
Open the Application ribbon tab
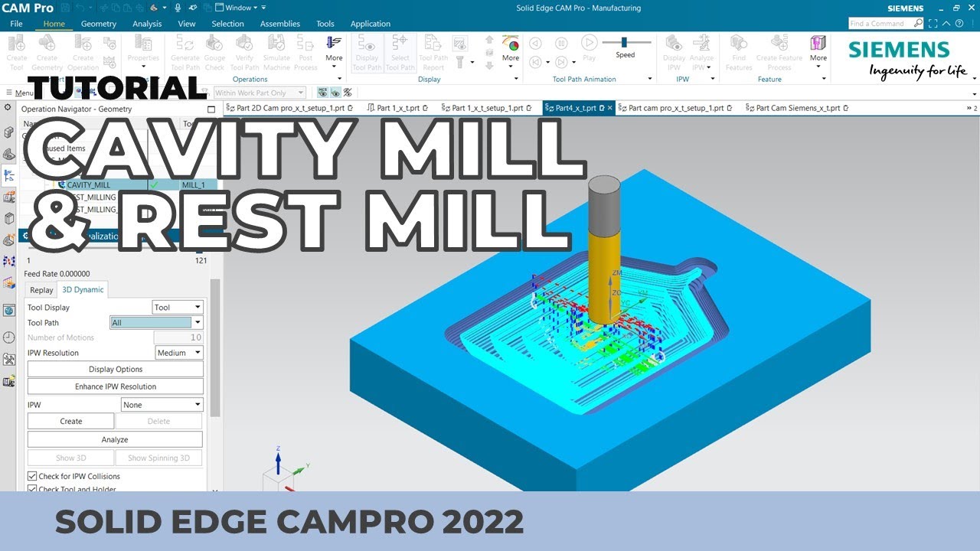[x=371, y=24]
